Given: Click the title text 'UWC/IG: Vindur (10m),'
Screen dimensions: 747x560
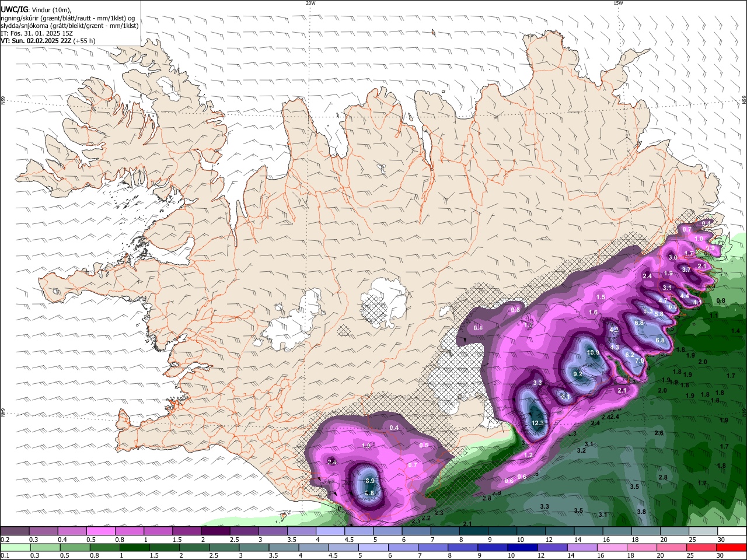Looking at the screenshot, I should (36, 9).
